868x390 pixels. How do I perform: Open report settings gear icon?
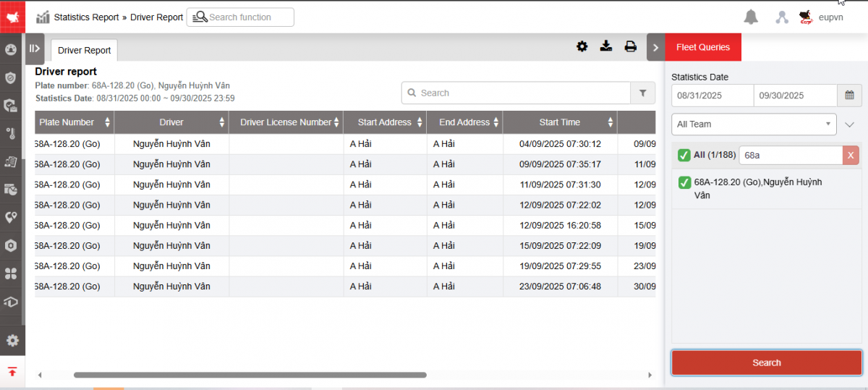582,47
